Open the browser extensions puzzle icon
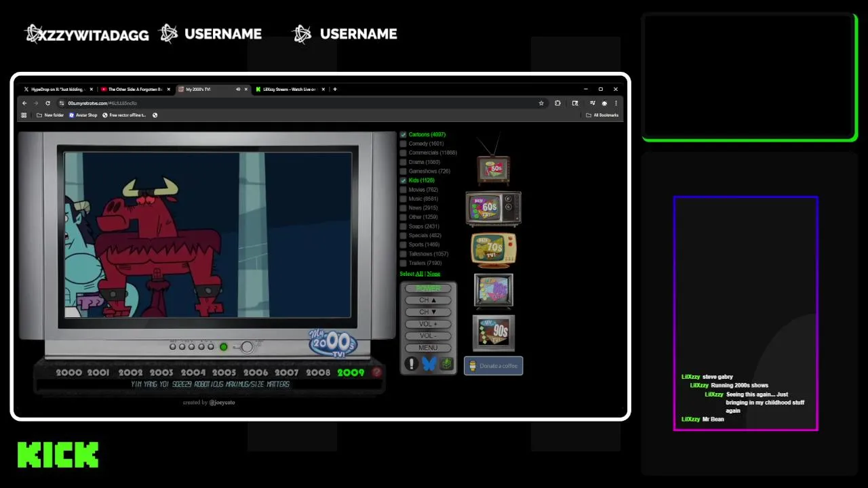 (557, 103)
